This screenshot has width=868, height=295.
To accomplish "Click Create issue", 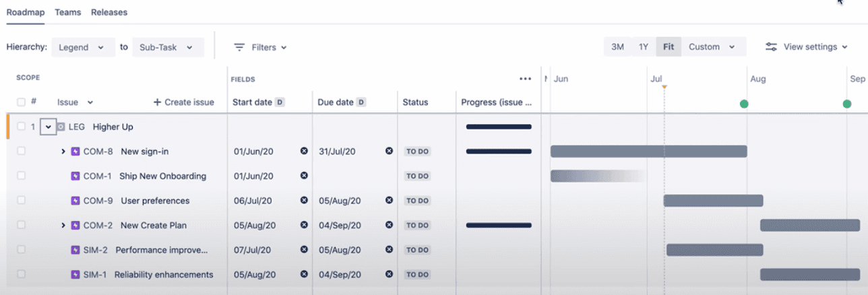I will [184, 102].
